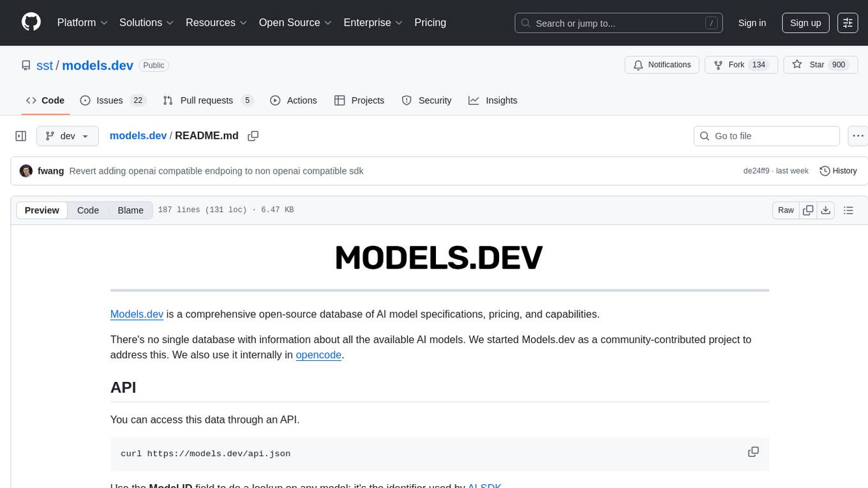Open the Security tab
868x488 pixels.
click(x=426, y=100)
